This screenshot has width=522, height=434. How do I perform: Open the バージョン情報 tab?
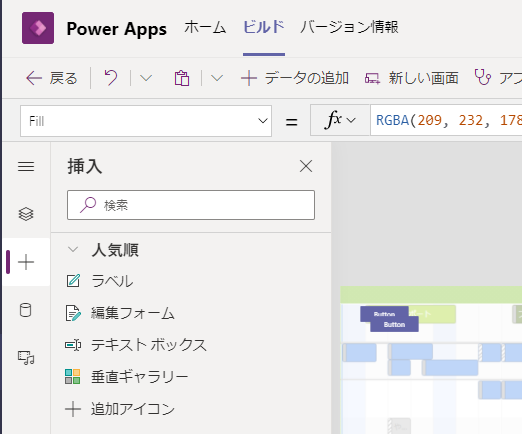349,27
